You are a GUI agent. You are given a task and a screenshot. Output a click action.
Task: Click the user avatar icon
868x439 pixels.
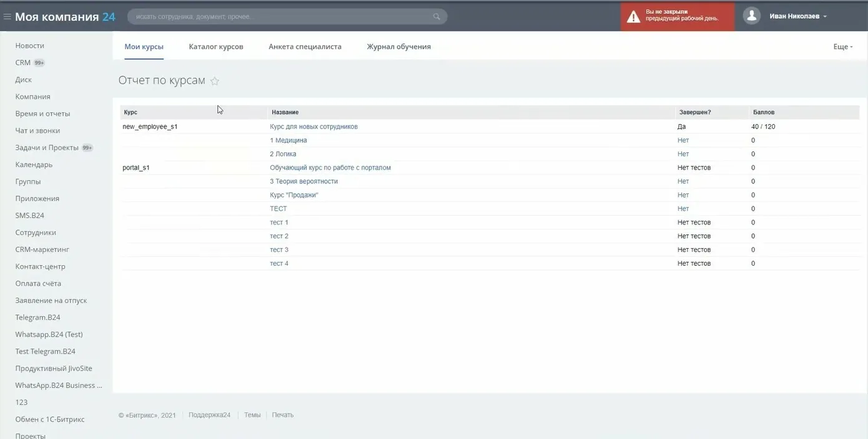(x=752, y=16)
